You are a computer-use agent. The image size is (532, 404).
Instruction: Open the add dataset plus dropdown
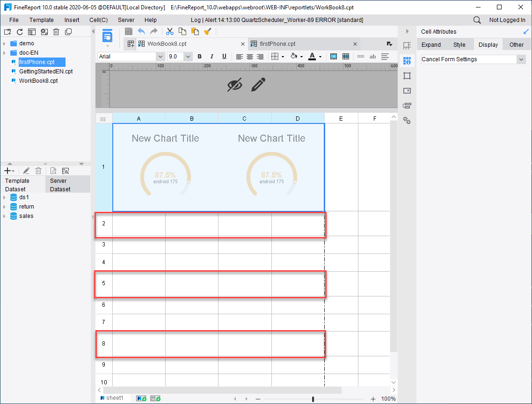coord(9,171)
